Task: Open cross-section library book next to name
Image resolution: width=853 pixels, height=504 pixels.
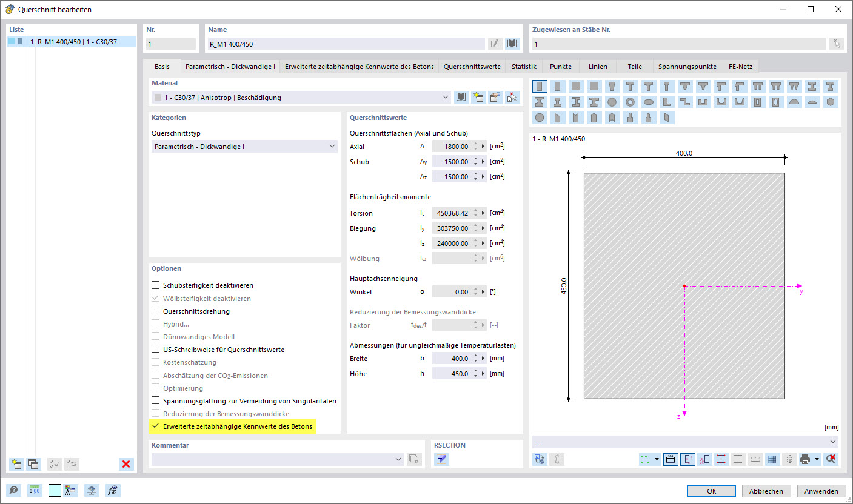Action: (513, 44)
